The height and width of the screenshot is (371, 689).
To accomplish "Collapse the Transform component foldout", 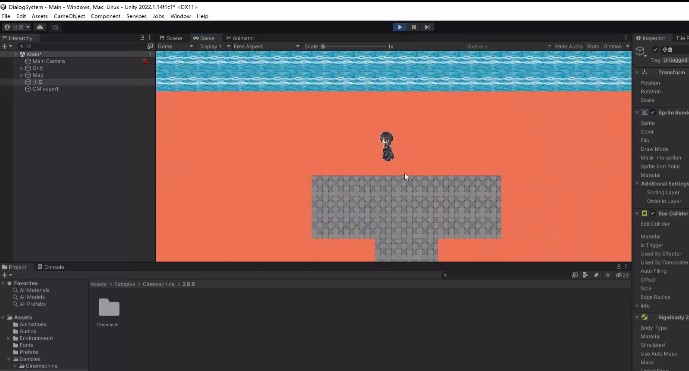I will point(638,72).
